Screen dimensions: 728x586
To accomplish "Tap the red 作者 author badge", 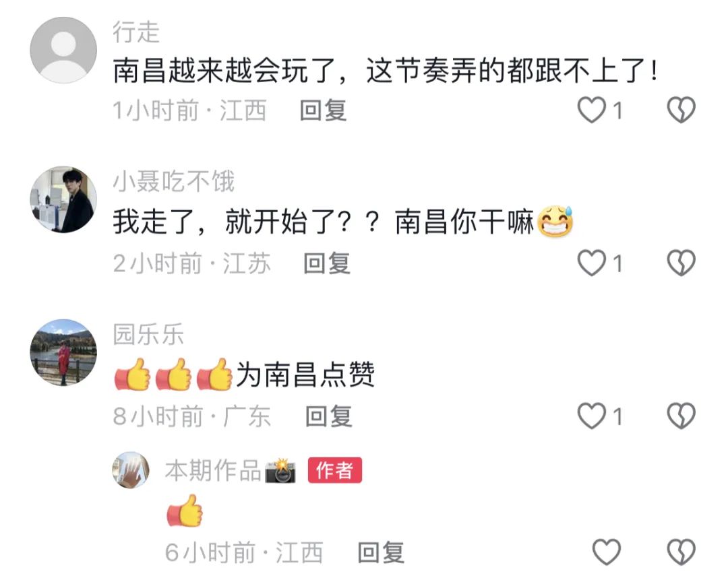I will click(335, 470).
